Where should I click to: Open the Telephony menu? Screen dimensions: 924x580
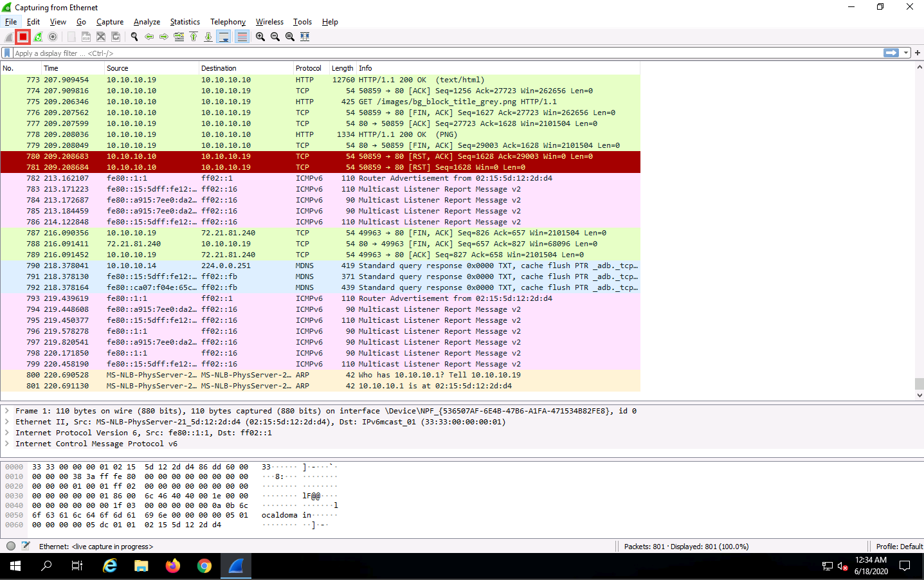[x=228, y=22]
